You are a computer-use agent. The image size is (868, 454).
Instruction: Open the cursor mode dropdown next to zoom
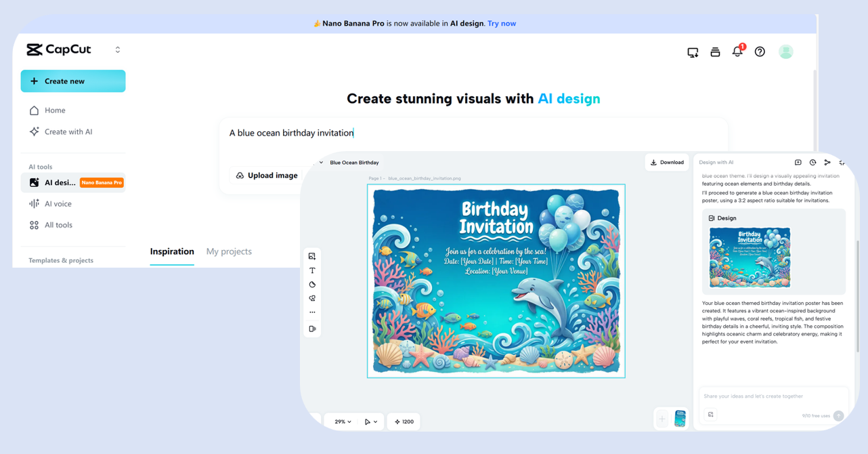point(370,421)
